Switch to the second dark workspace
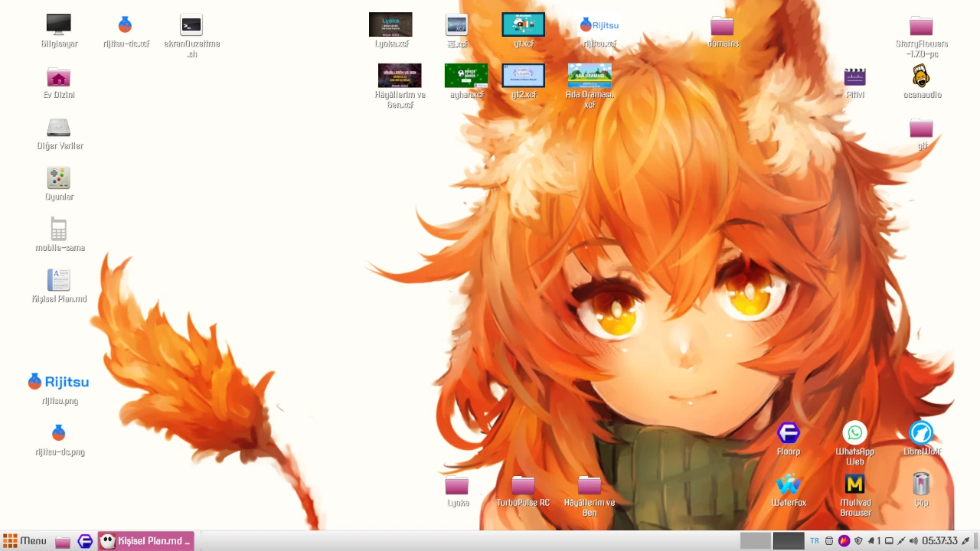Image resolution: width=980 pixels, height=551 pixels. coord(789,541)
